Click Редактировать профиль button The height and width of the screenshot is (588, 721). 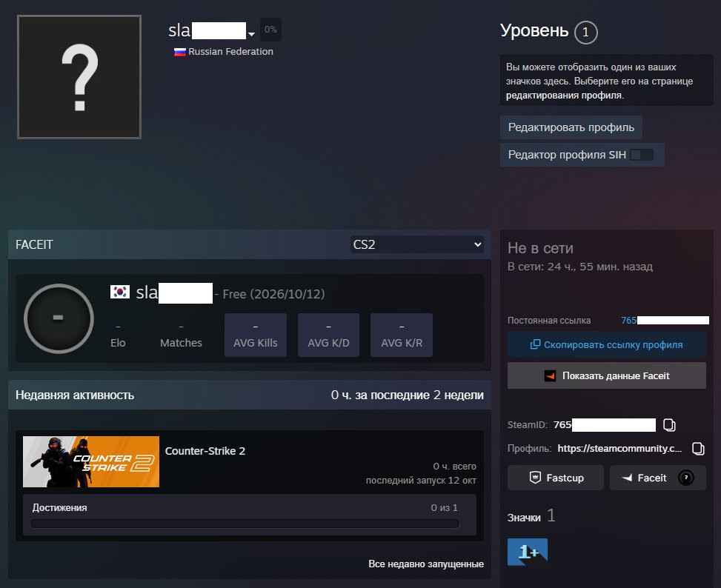click(571, 127)
